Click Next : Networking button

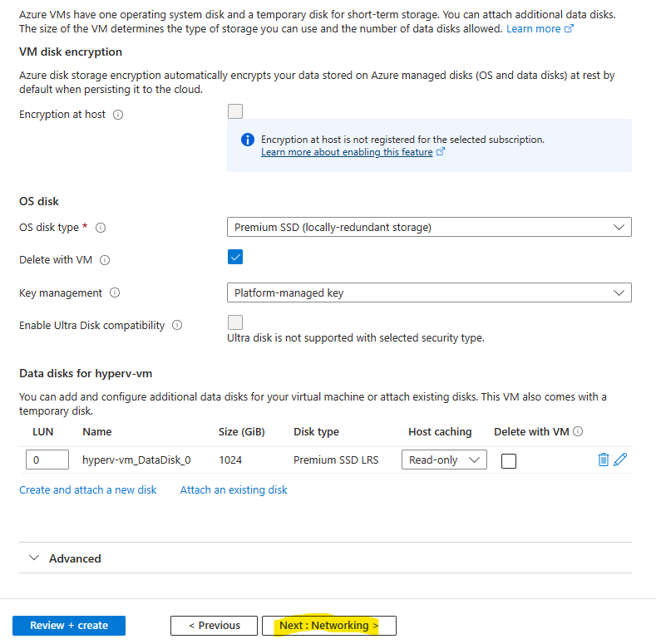pyautogui.click(x=329, y=626)
